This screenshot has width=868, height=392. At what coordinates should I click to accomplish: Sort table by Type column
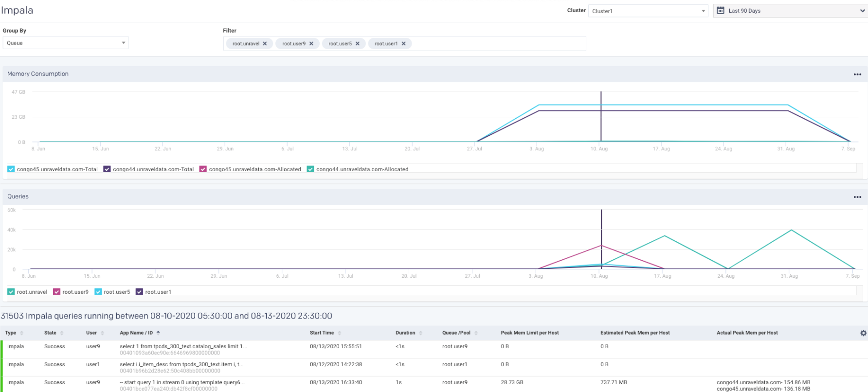coord(22,333)
